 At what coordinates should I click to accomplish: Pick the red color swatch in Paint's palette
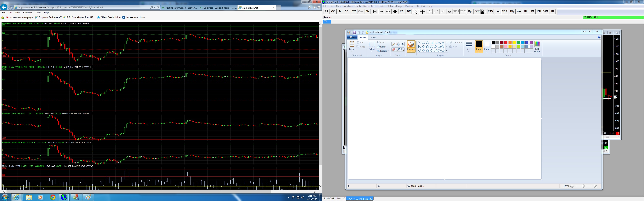coord(506,42)
